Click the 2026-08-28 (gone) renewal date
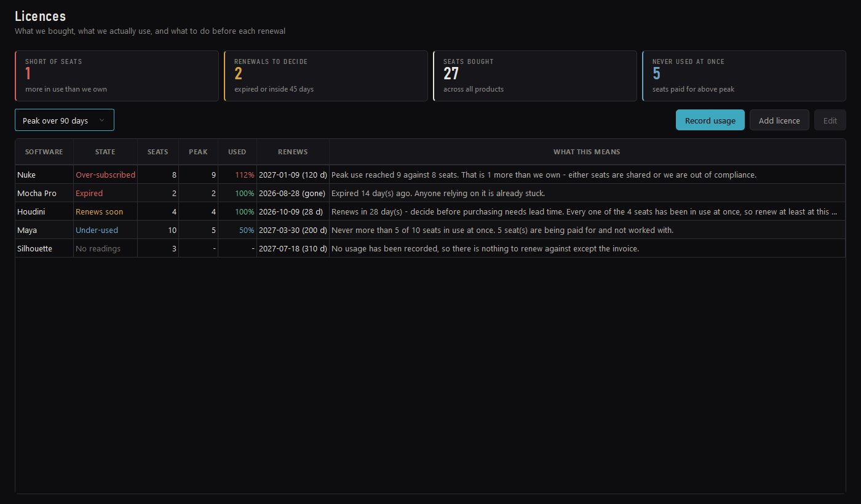 click(x=293, y=193)
